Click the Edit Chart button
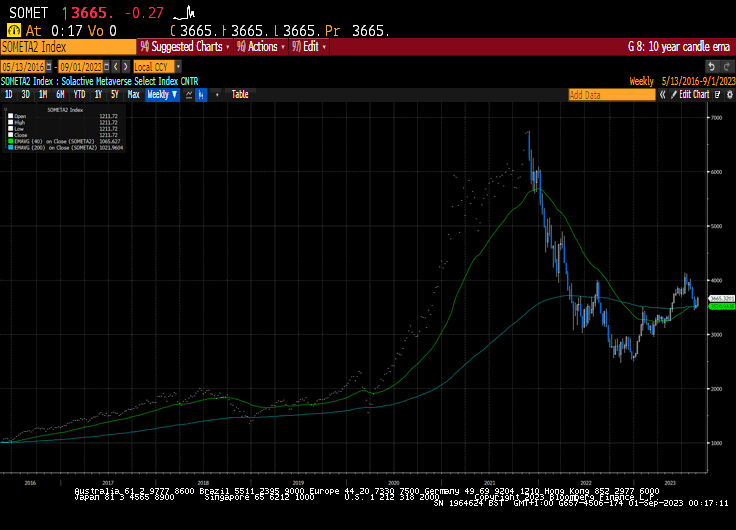 tap(690, 95)
